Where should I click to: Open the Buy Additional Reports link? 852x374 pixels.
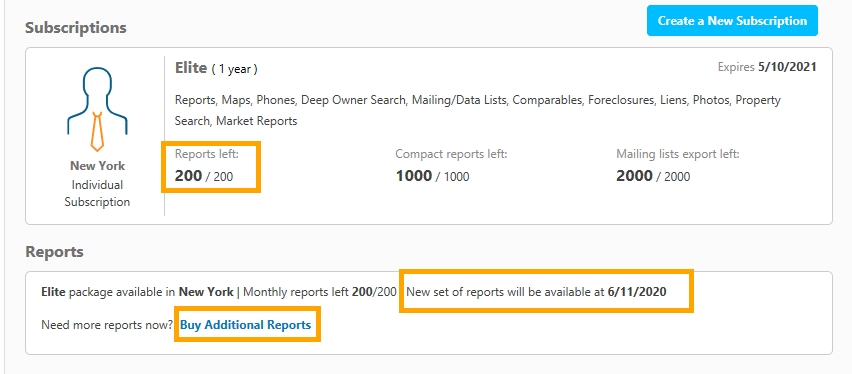246,325
